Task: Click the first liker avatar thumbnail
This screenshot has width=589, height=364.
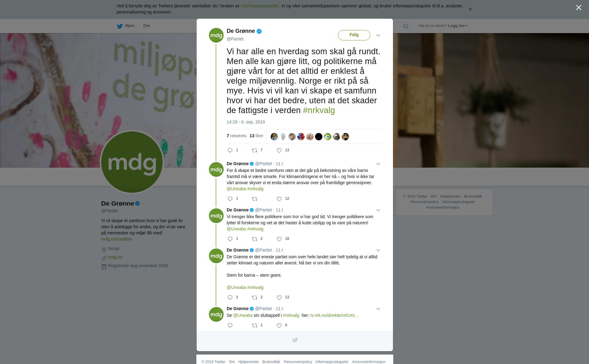Action: point(274,137)
